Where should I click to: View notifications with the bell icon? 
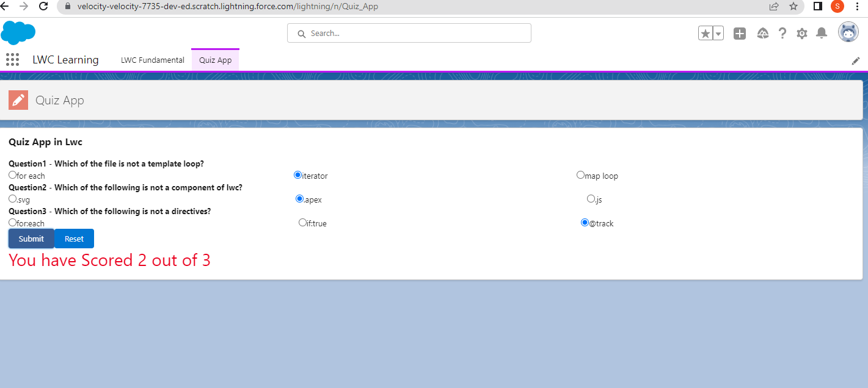pos(822,34)
